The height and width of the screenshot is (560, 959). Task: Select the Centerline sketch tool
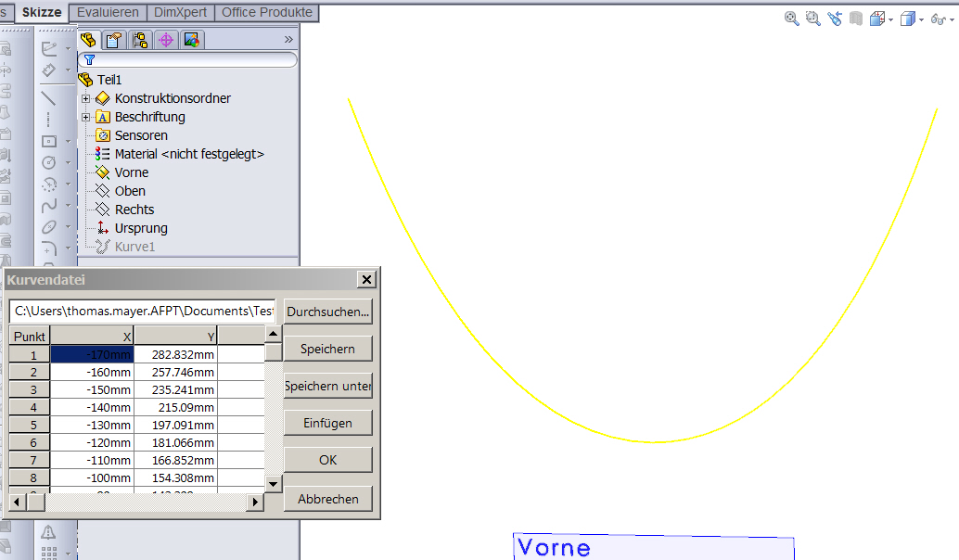(48, 119)
